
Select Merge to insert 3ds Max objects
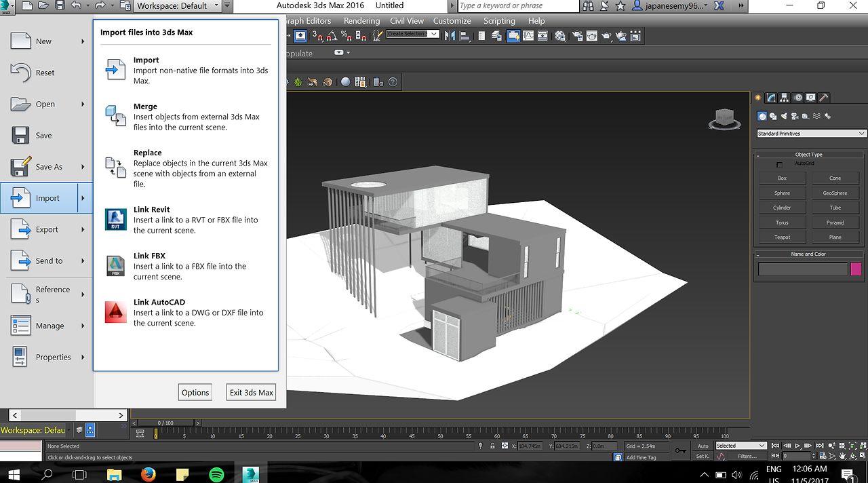[184, 117]
